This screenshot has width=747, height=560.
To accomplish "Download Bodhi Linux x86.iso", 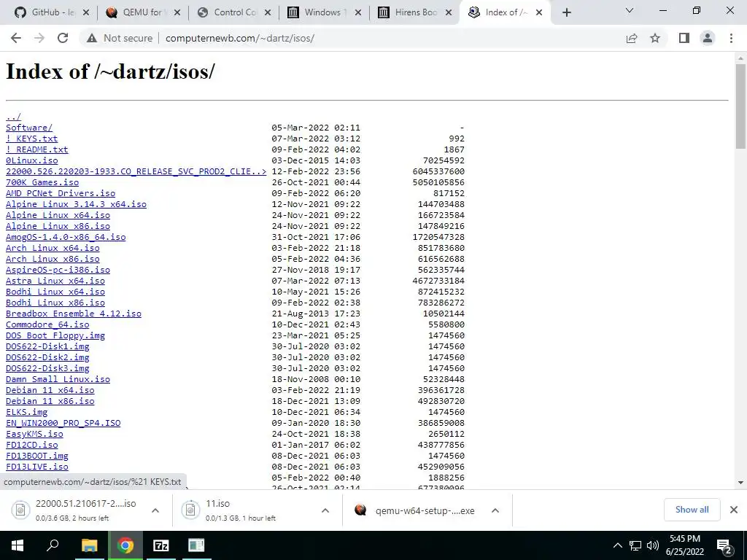I will click(x=55, y=303).
